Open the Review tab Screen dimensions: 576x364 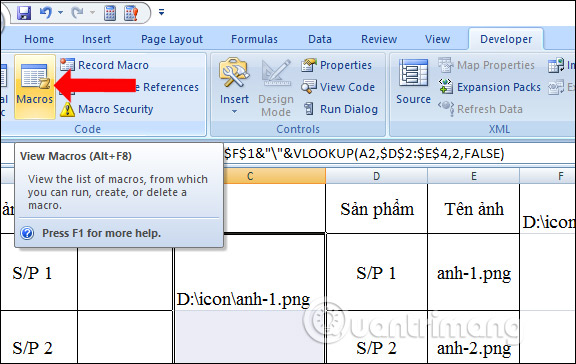[379, 39]
